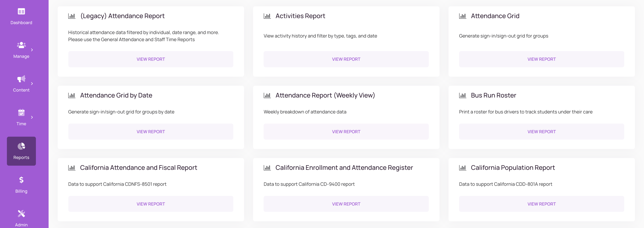Click the Billing dollar icon
This screenshot has height=228, width=644.
(x=21, y=180)
